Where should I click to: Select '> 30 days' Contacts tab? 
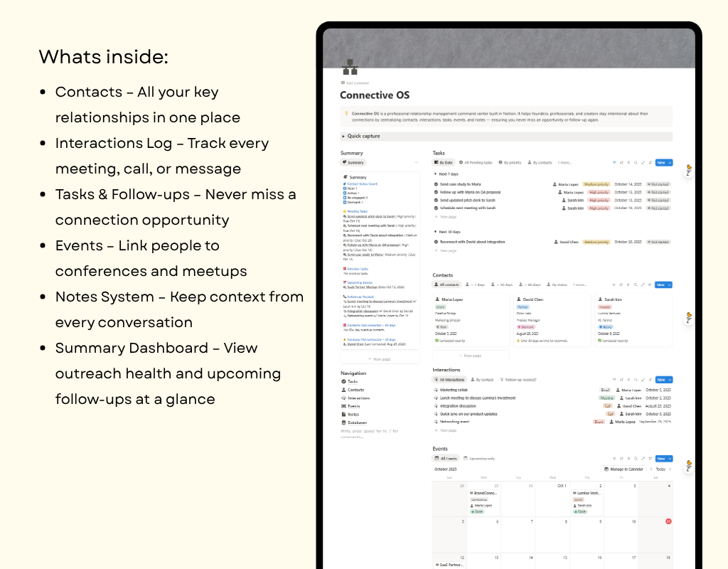(x=502, y=284)
